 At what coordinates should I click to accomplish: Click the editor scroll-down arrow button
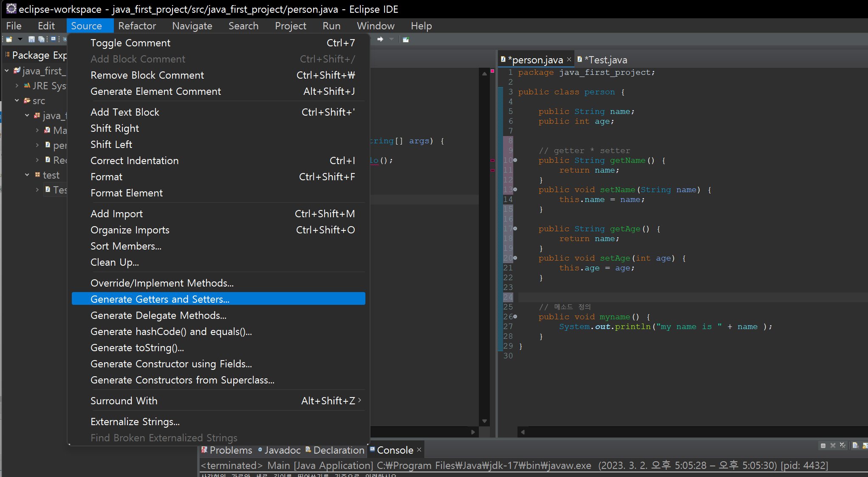484,421
